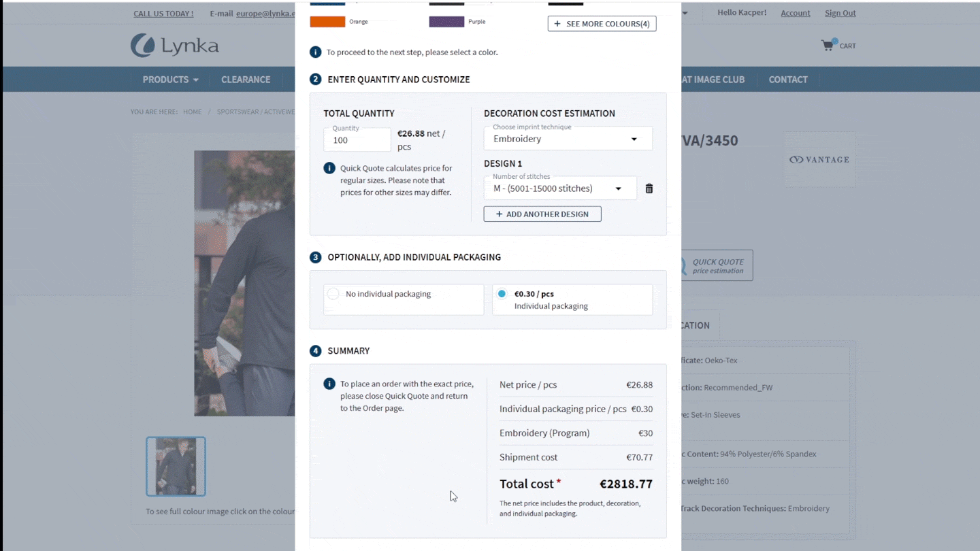The width and height of the screenshot is (980, 551).
Task: Open the shopping cart icon
Action: [x=828, y=46]
